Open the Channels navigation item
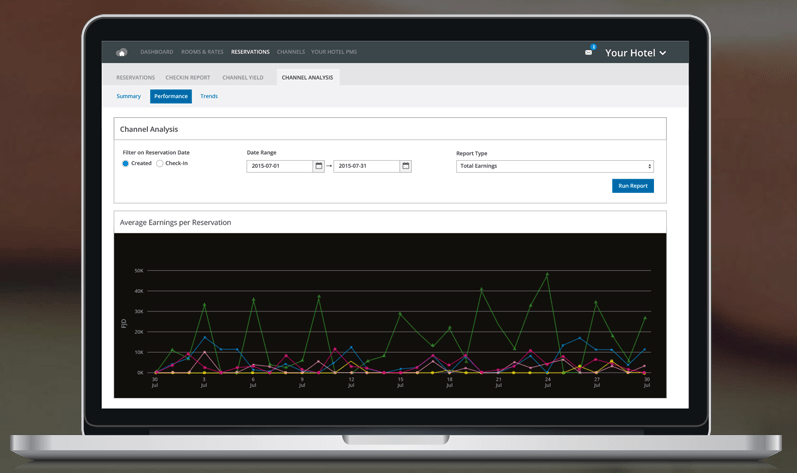Viewport: 797px width, 473px height. [291, 52]
